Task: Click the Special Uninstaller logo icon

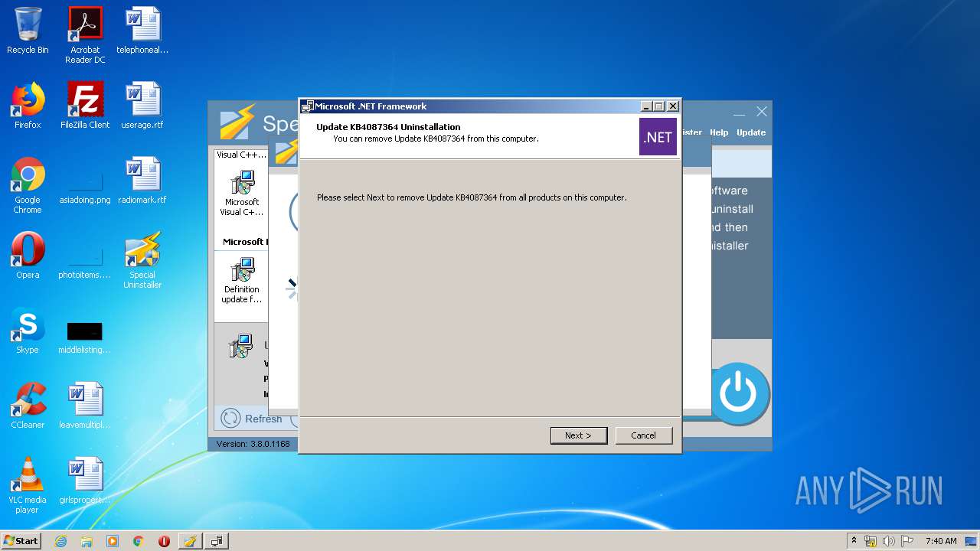Action: coord(237,123)
